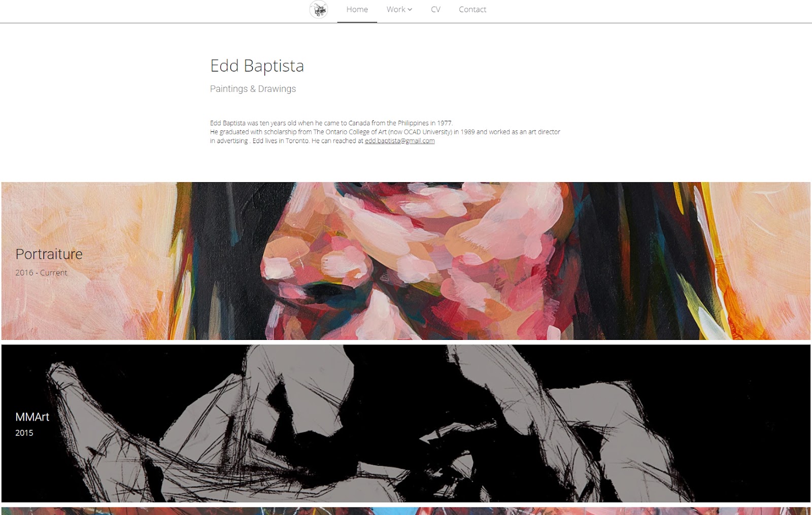Click the 2016 - Current date label
This screenshot has width=812, height=515.
click(41, 272)
